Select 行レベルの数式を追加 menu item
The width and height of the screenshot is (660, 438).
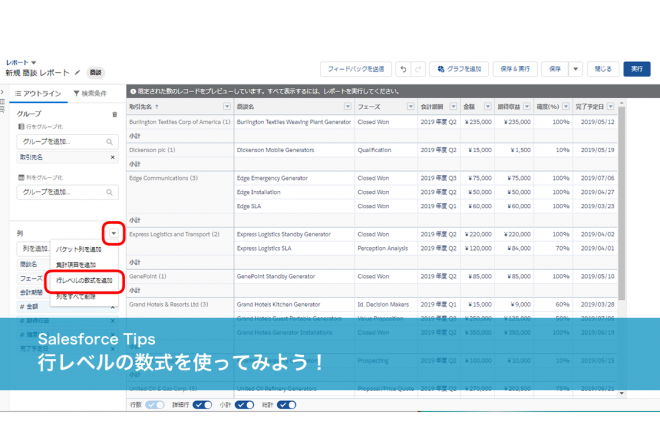tap(84, 281)
